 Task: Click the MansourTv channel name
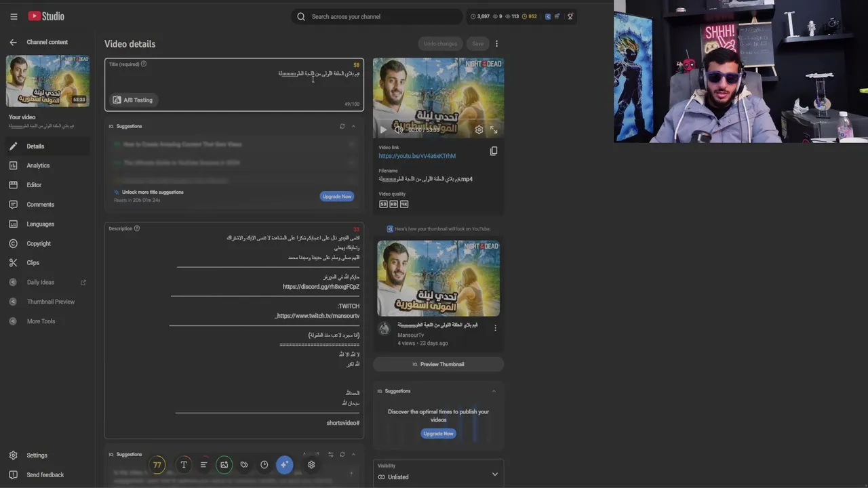pos(411,335)
